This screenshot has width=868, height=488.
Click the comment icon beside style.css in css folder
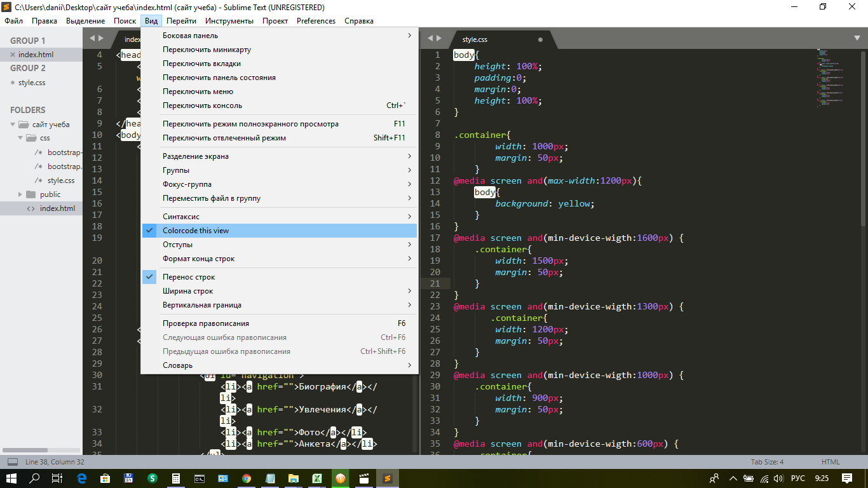pos(39,180)
